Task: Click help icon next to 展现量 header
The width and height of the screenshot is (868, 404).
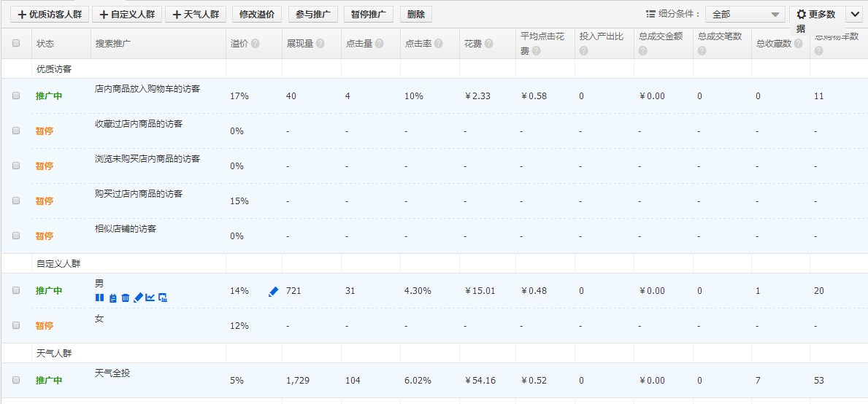Action: point(320,44)
